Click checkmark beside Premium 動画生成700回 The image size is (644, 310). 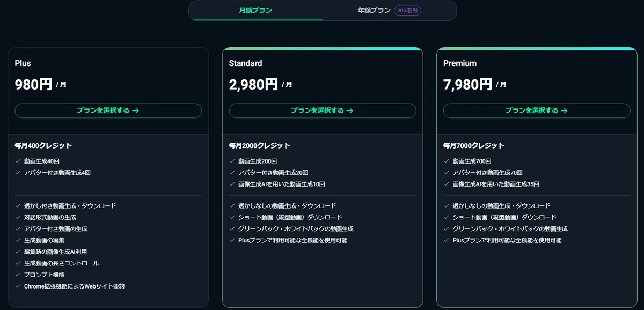tap(447, 161)
